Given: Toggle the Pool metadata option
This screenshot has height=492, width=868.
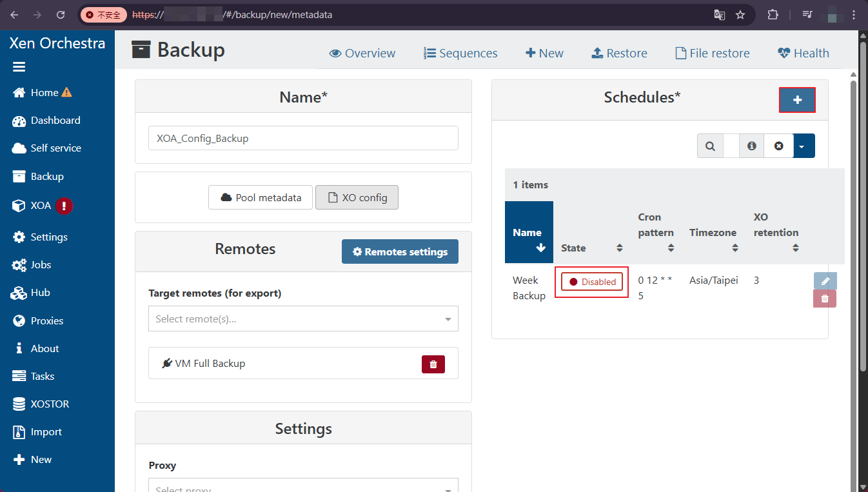Looking at the screenshot, I should (x=261, y=198).
